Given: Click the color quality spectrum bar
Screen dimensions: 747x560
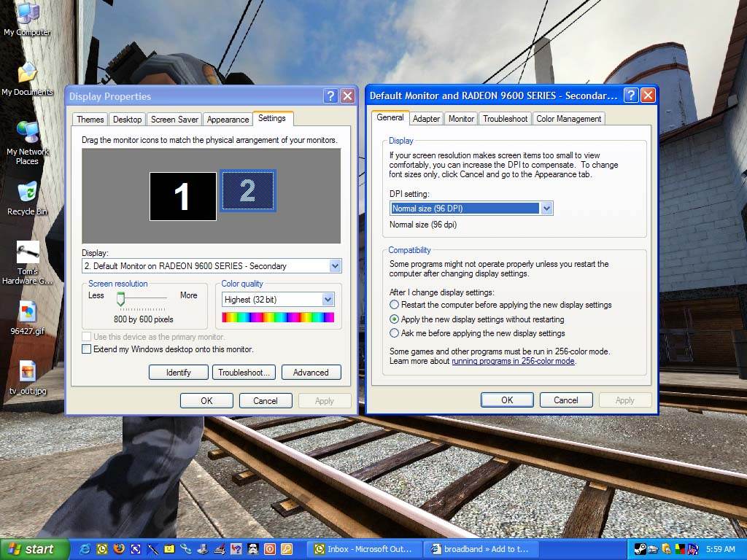Looking at the screenshot, I should (x=278, y=317).
